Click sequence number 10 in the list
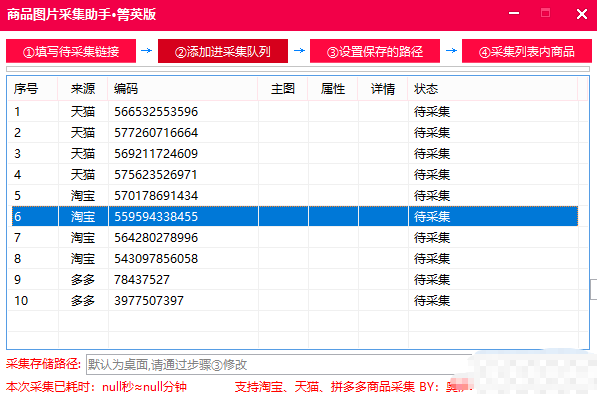597x394 pixels. coord(21,300)
